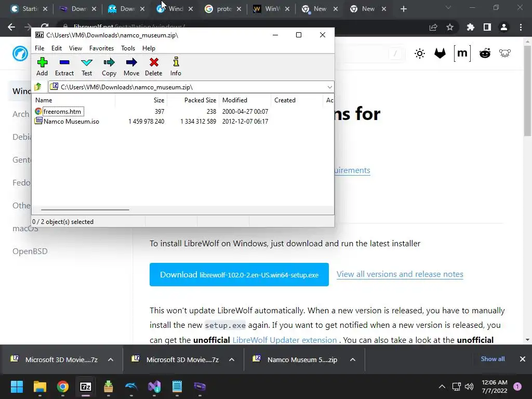Go up one folder level in 7-Zip
The width and height of the screenshot is (532, 399).
coord(38,87)
